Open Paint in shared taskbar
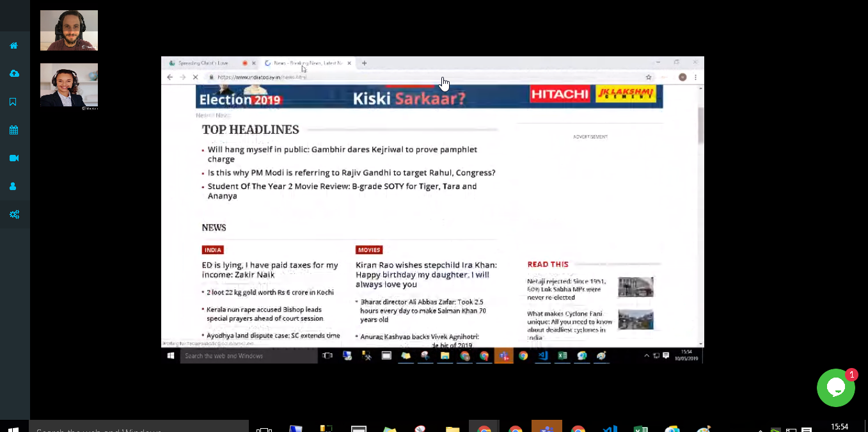Viewport: 868px width, 432px height. tap(601, 356)
